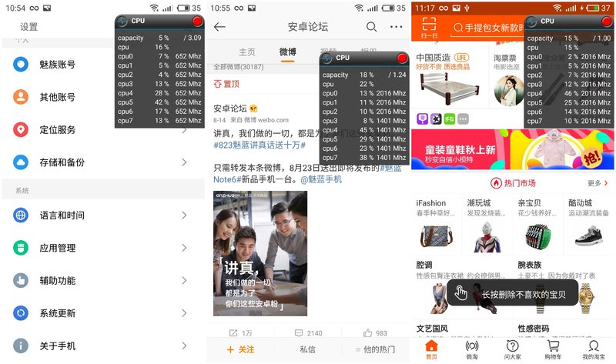
Task: Tap the Taobao search field 手提包女新款
Action: coord(488,28)
